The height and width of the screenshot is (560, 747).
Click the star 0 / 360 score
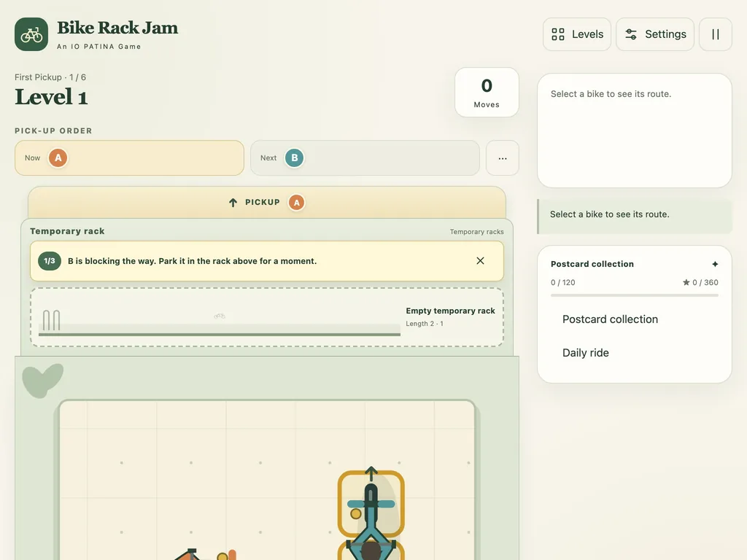click(700, 282)
